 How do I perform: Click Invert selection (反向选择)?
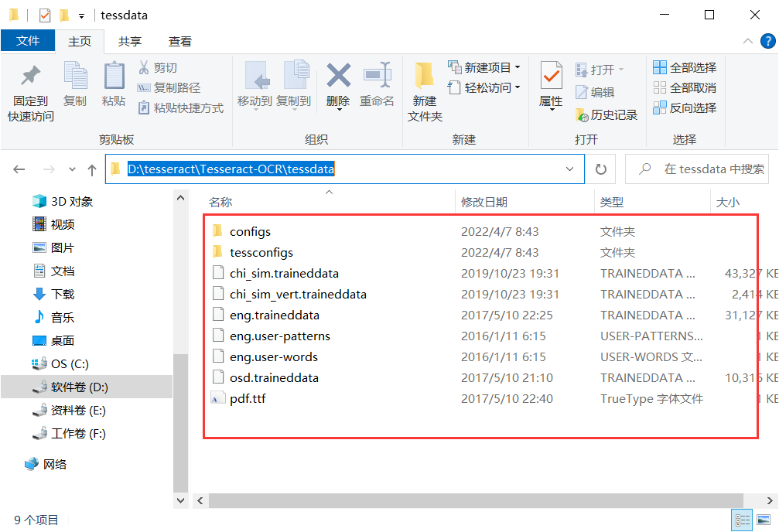685,107
